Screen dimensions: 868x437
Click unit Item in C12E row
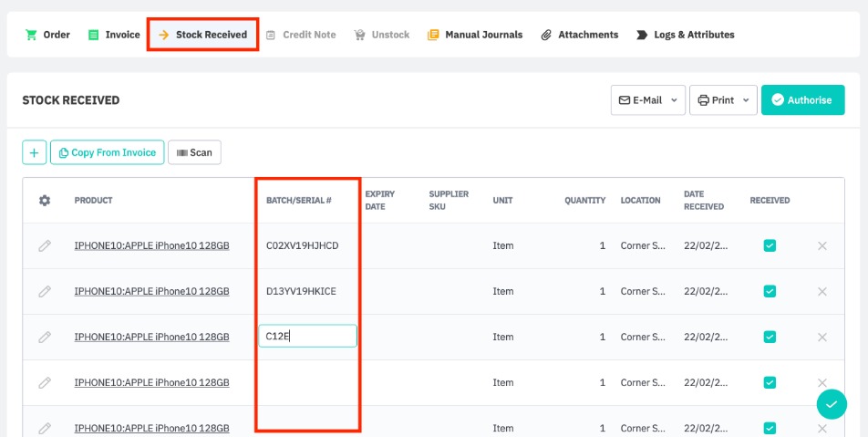tap(503, 337)
